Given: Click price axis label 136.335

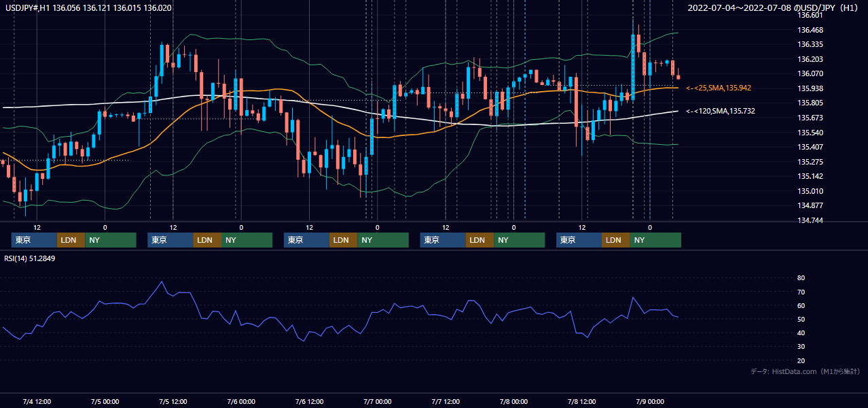Looking at the screenshot, I should [x=812, y=44].
